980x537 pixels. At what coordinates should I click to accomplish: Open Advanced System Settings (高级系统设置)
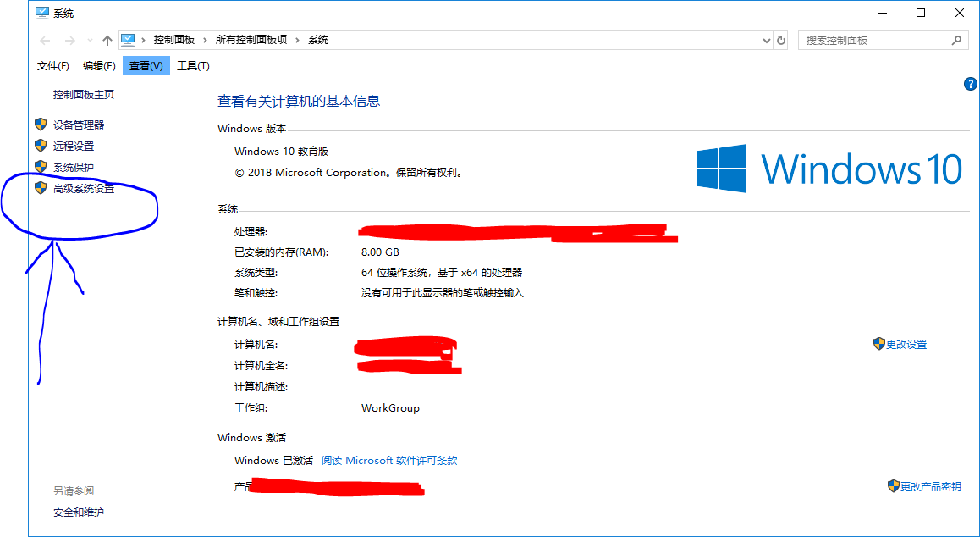coord(84,188)
